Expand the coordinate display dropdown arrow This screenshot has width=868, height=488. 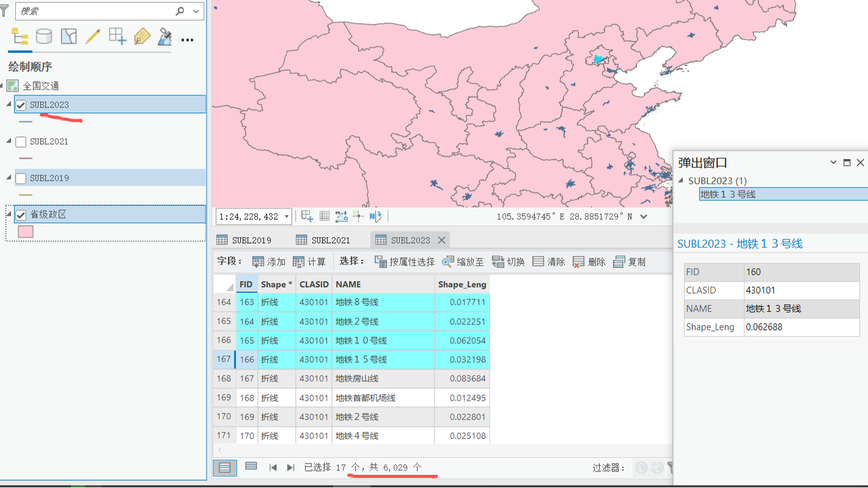pos(644,216)
